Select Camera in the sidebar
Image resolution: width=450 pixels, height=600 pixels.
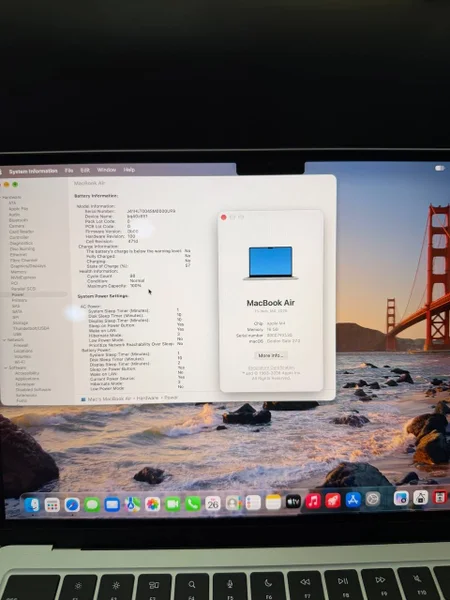tap(16, 226)
